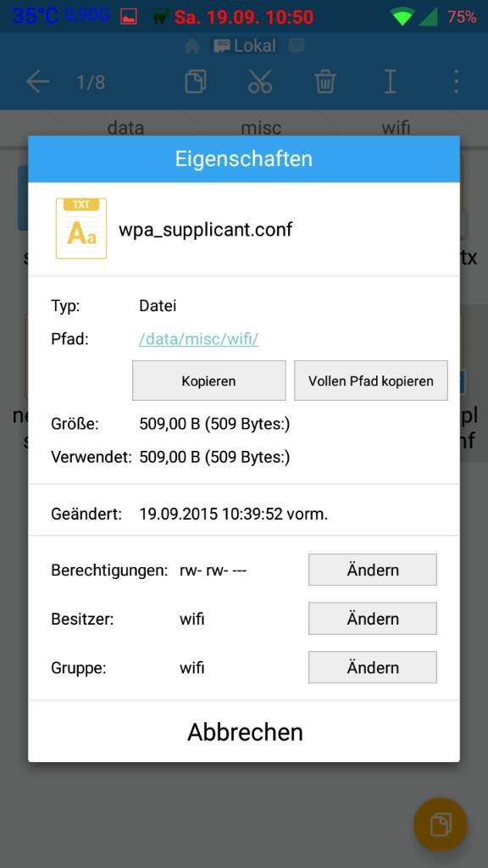Image resolution: width=488 pixels, height=868 pixels.
Task: Tap the back arrow in toolbar
Action: tap(37, 82)
